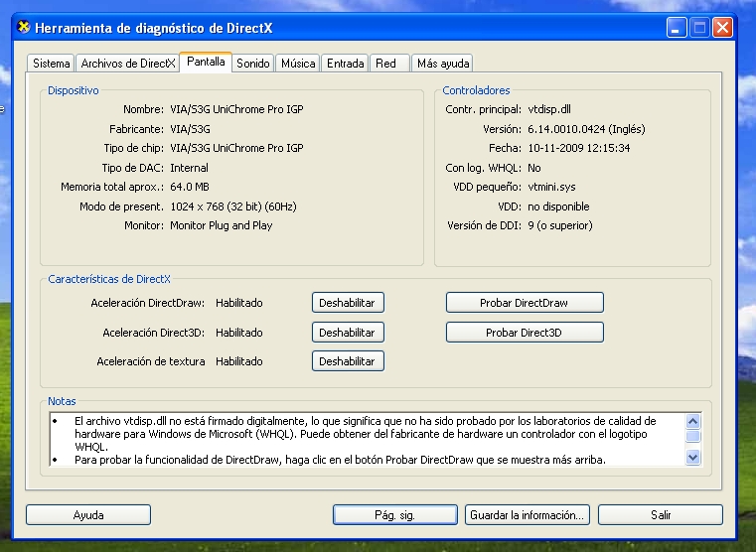This screenshot has height=552, width=756.
Task: Click the Notas scrollbar thumb
Action: (692, 436)
